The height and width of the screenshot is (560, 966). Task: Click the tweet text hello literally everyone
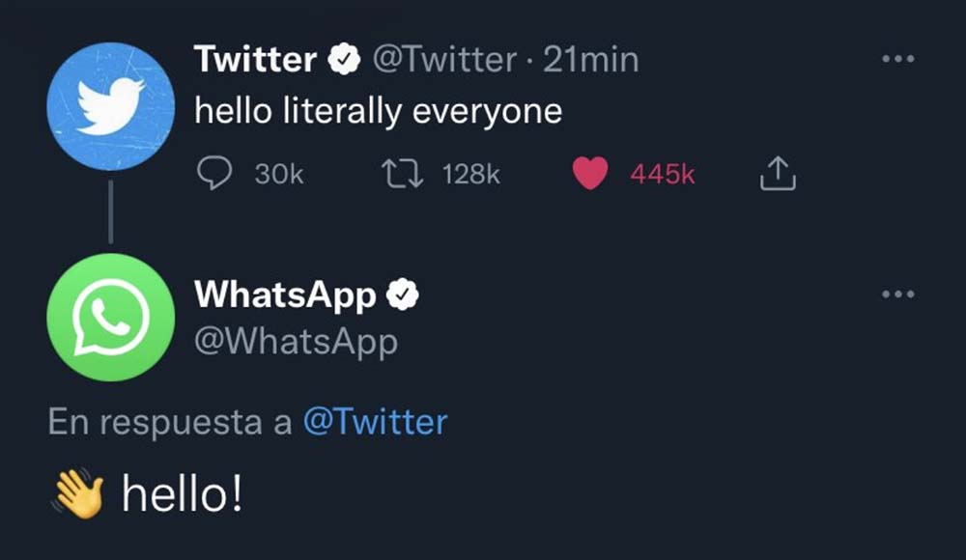tap(379, 112)
